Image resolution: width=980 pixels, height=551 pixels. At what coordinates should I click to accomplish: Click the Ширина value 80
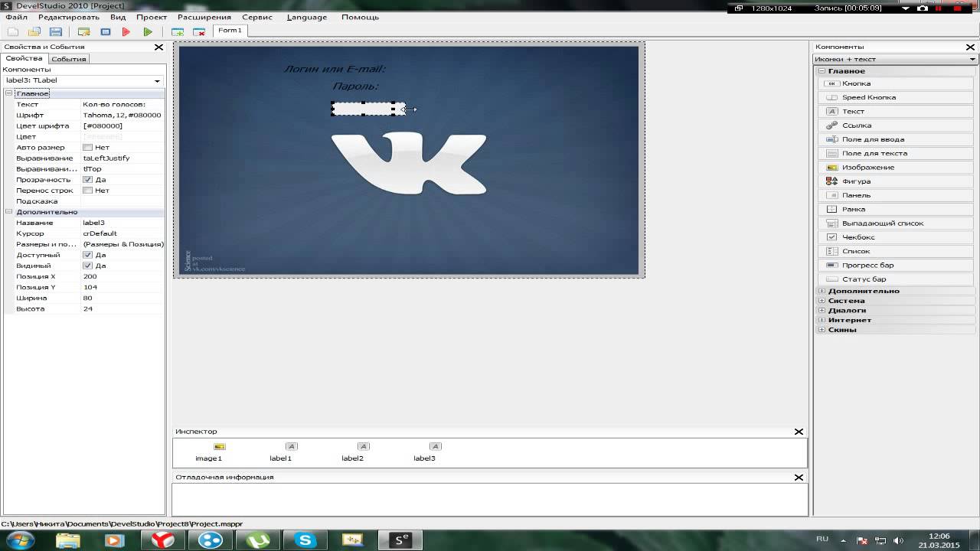click(x=122, y=298)
